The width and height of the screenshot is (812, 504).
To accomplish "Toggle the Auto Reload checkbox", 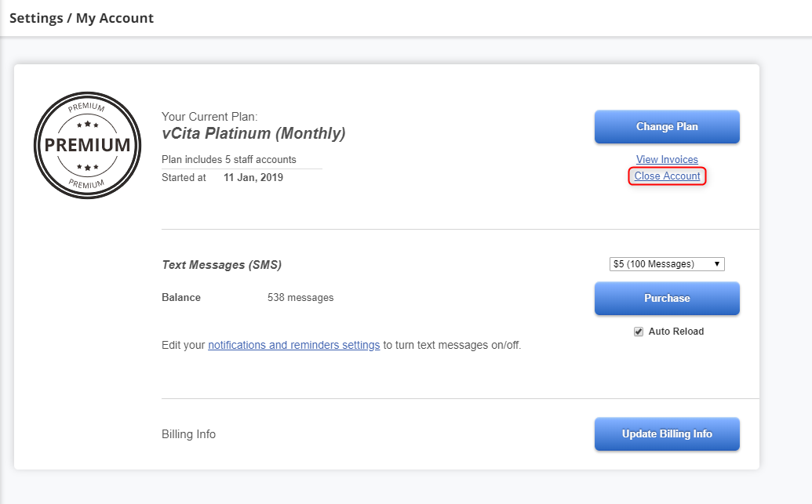I will (639, 332).
